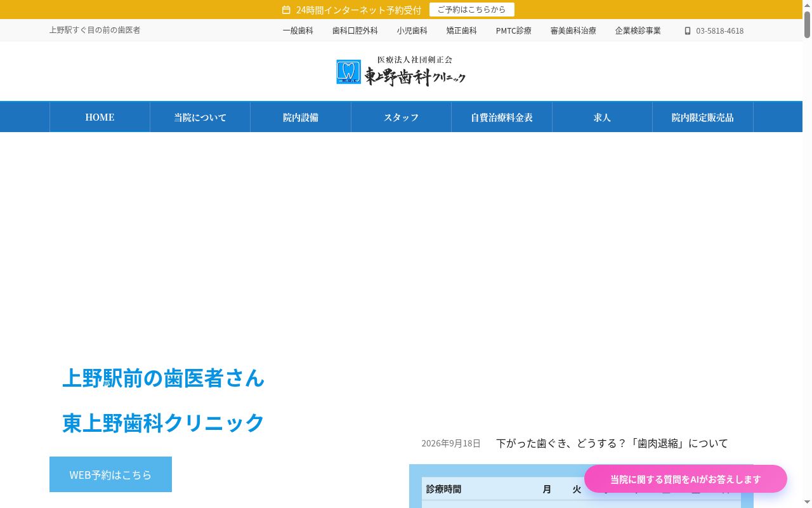The image size is (812, 508).
Task: Click the phone icon beside 03-5818-4618
Action: tap(688, 30)
